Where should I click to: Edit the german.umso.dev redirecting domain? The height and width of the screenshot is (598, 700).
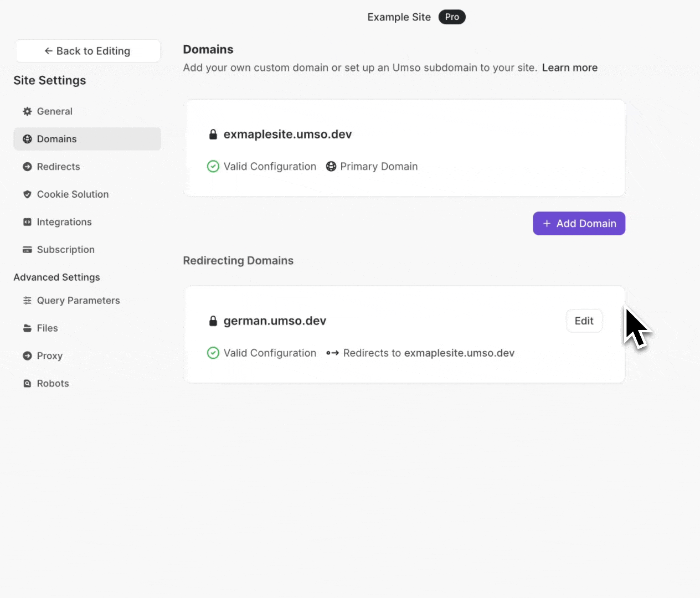click(584, 321)
